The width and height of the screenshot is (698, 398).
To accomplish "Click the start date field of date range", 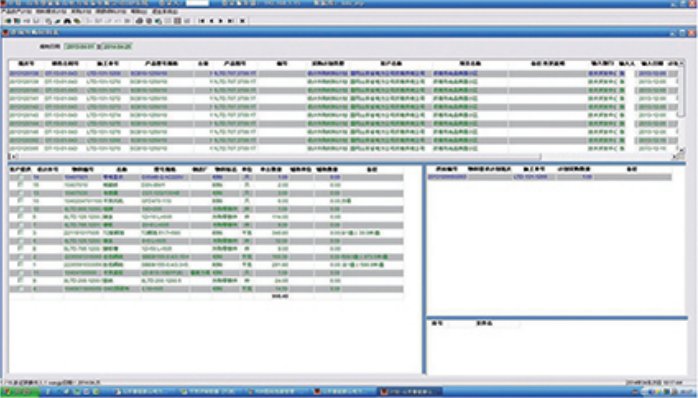I will (81, 46).
